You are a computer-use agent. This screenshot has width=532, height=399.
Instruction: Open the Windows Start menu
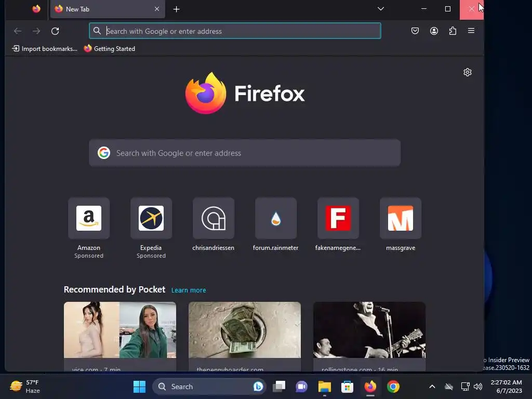point(139,387)
